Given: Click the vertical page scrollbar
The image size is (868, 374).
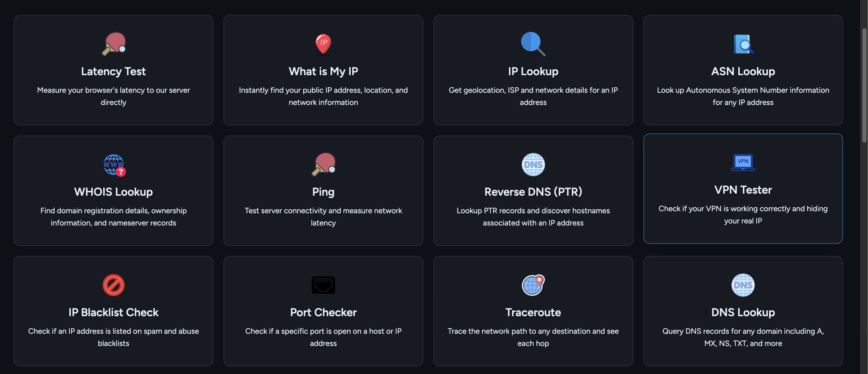Looking at the screenshot, I should (865, 84).
